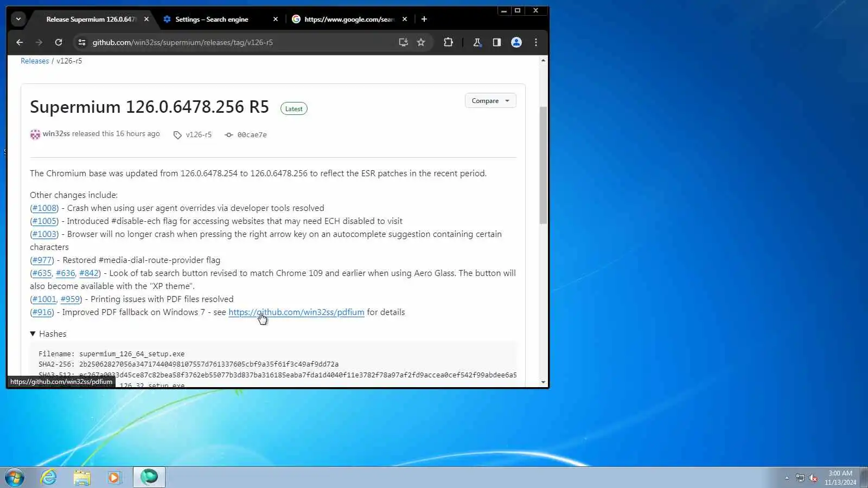The height and width of the screenshot is (488, 868).
Task: Open the Extensions puzzle icon
Action: 448,42
